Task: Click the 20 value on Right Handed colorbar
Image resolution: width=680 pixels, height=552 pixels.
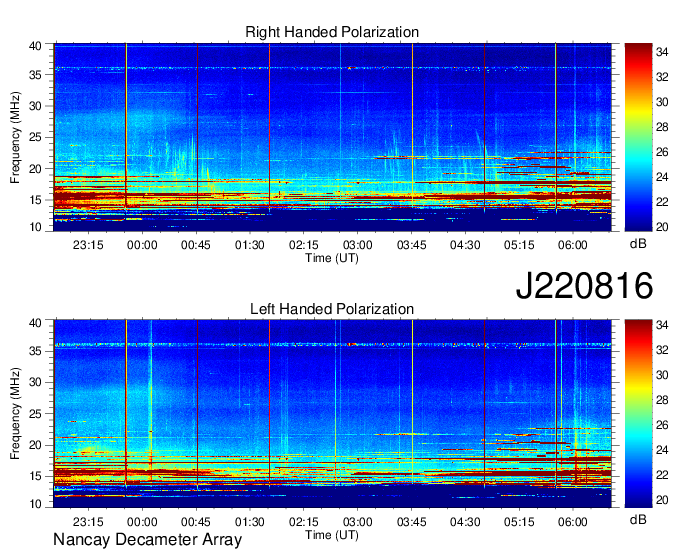Action: tap(662, 227)
